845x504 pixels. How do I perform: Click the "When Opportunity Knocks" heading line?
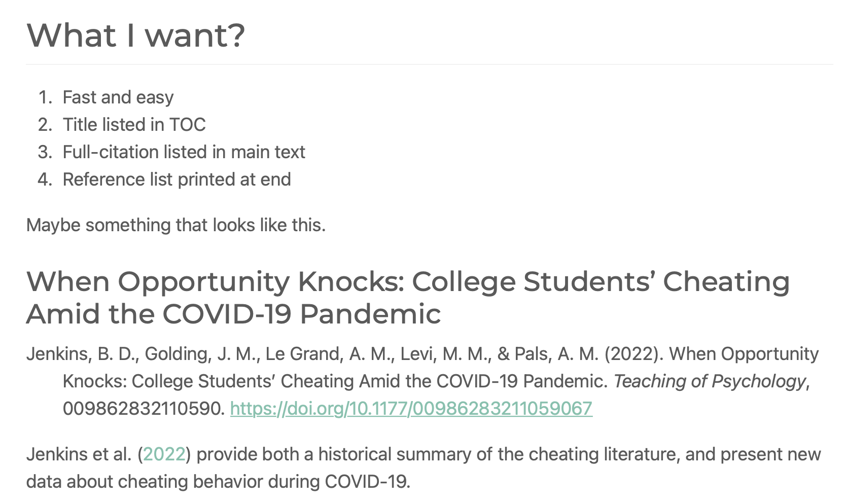click(x=408, y=282)
